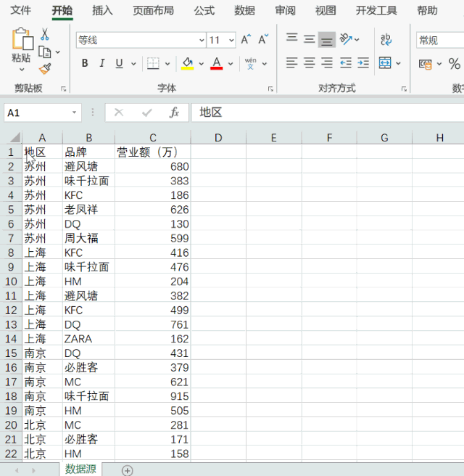
Task: Apply red font color to text
Action: pyautogui.click(x=217, y=63)
